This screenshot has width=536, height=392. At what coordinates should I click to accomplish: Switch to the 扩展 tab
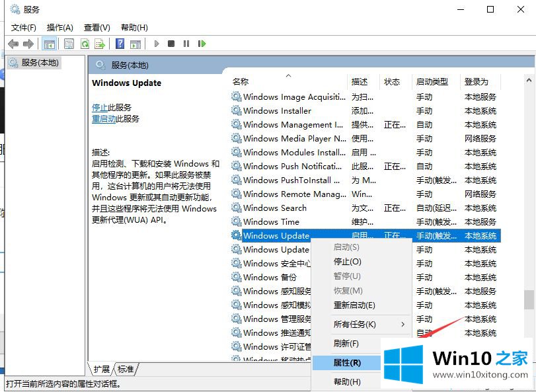101,369
